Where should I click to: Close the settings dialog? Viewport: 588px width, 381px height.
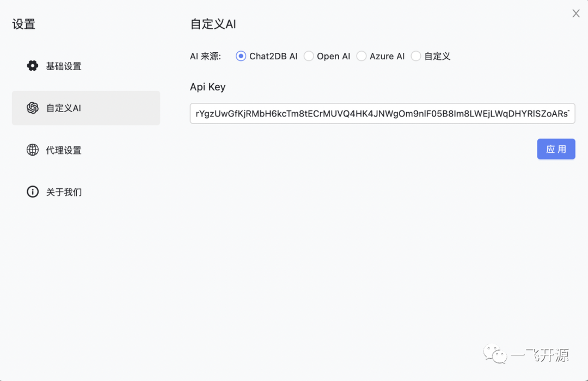(x=576, y=14)
